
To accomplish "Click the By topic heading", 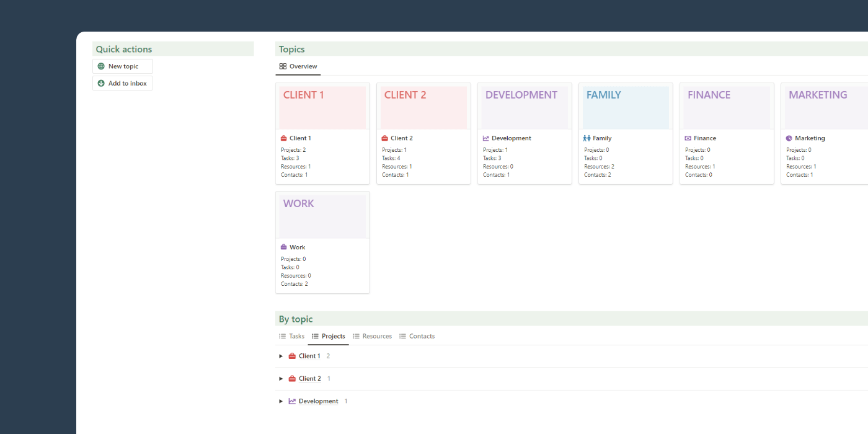I will tap(296, 319).
